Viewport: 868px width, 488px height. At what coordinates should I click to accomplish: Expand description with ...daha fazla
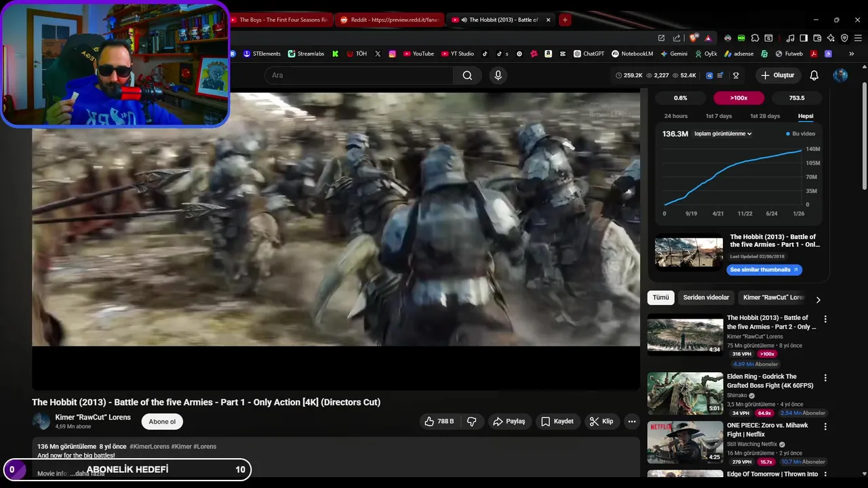pos(87,474)
